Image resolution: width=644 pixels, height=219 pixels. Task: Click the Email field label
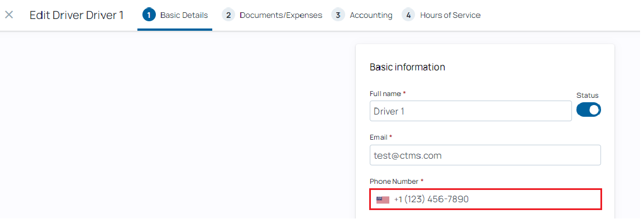(x=381, y=137)
